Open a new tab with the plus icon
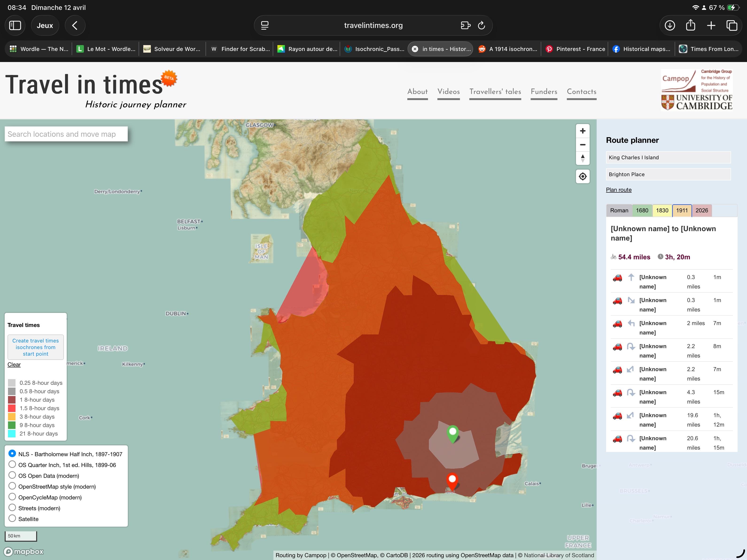Image resolution: width=747 pixels, height=560 pixels. click(x=712, y=25)
